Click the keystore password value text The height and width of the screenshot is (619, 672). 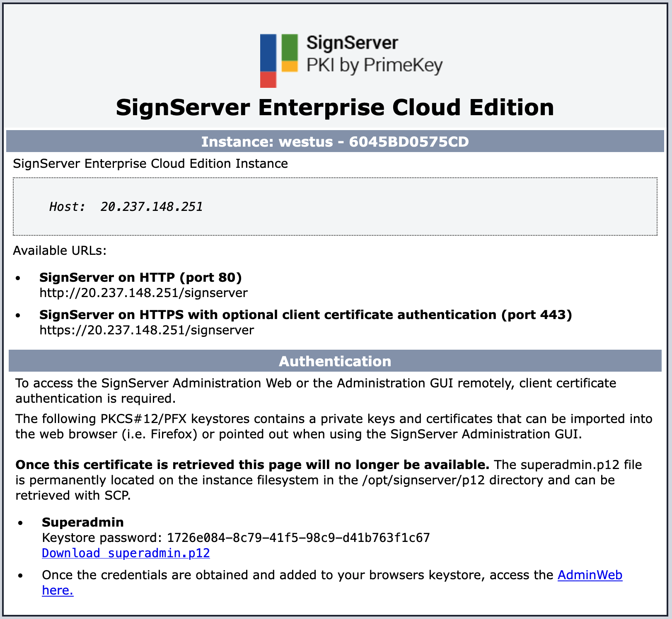[298, 538]
